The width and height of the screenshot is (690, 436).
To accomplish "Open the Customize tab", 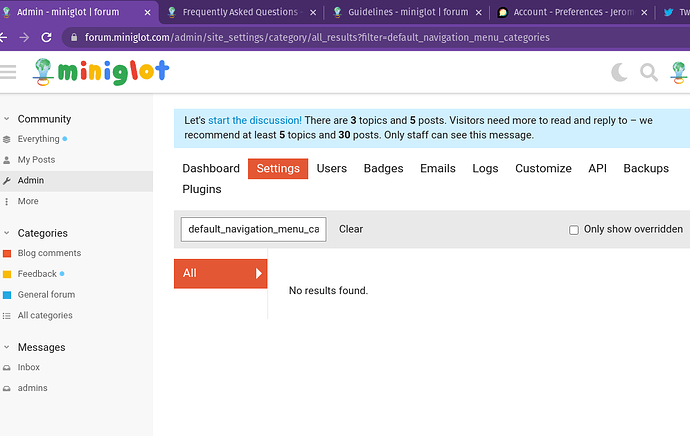I will [543, 169].
